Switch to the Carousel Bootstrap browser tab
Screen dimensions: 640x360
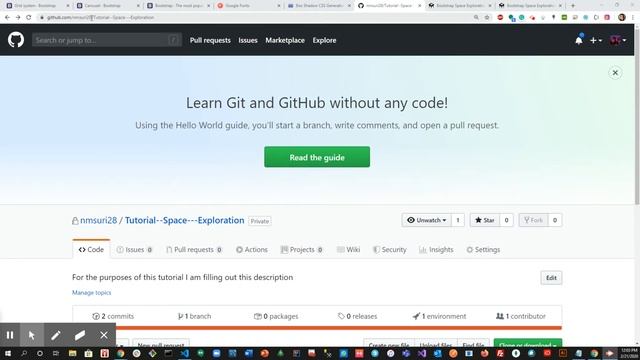[107, 6]
